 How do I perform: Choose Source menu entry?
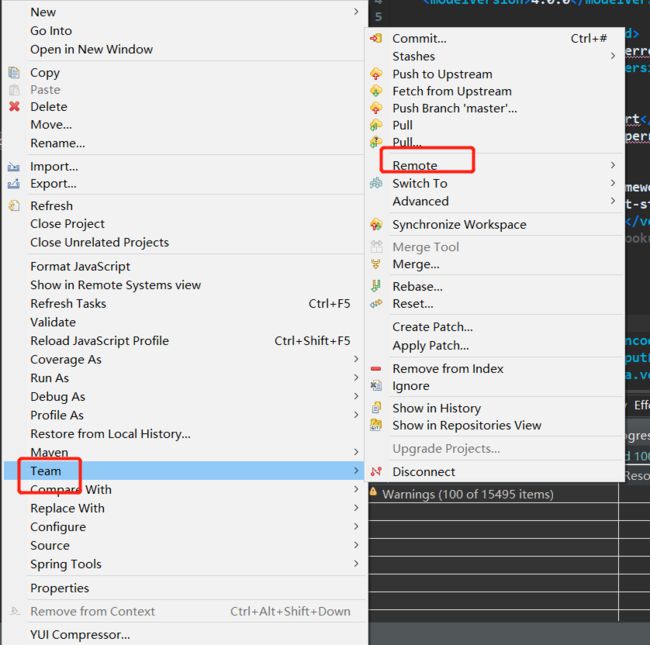tap(50, 546)
